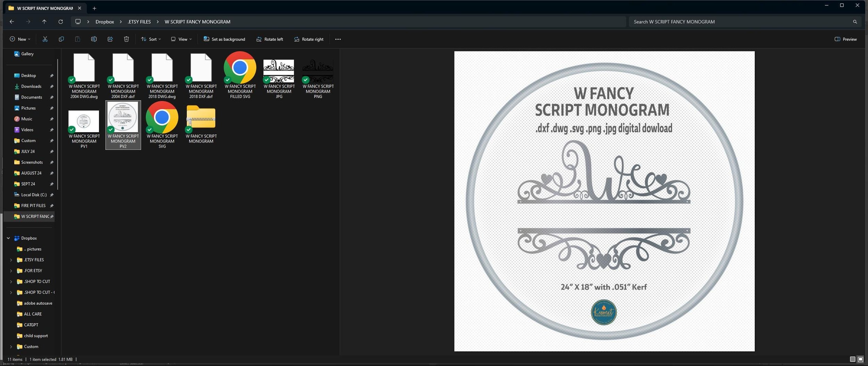Click Set as background button
Viewport: 868px width, 366px height.
[x=224, y=39]
